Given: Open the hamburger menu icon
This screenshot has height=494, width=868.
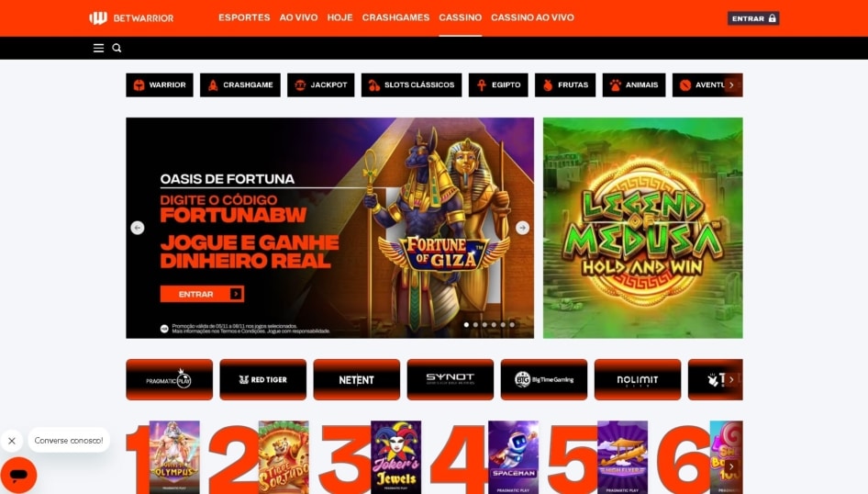Looking at the screenshot, I should pos(98,48).
